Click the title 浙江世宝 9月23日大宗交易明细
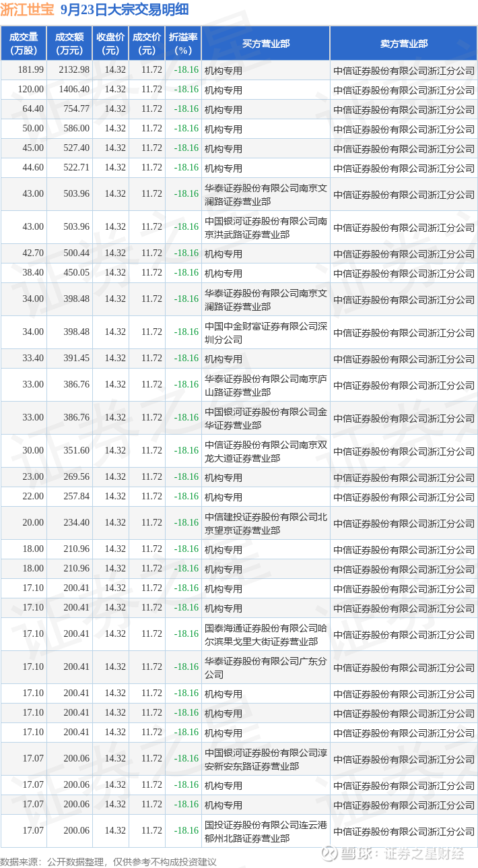Image resolution: width=478 pixels, height=868 pixels. click(x=94, y=9)
